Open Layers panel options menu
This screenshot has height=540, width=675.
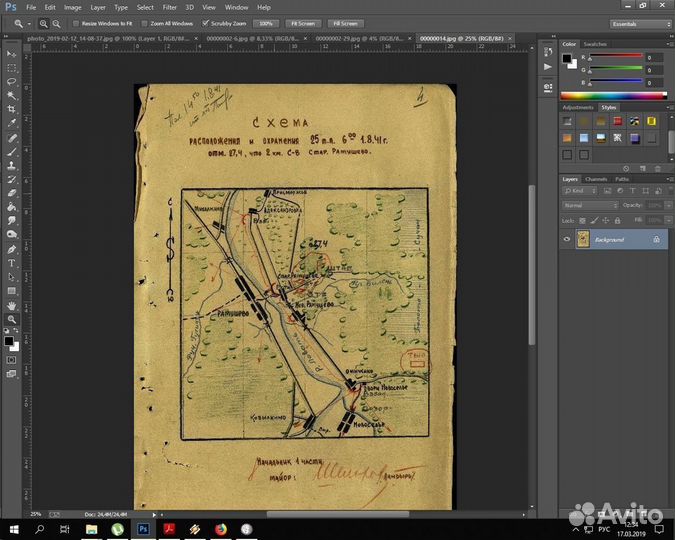tap(669, 179)
